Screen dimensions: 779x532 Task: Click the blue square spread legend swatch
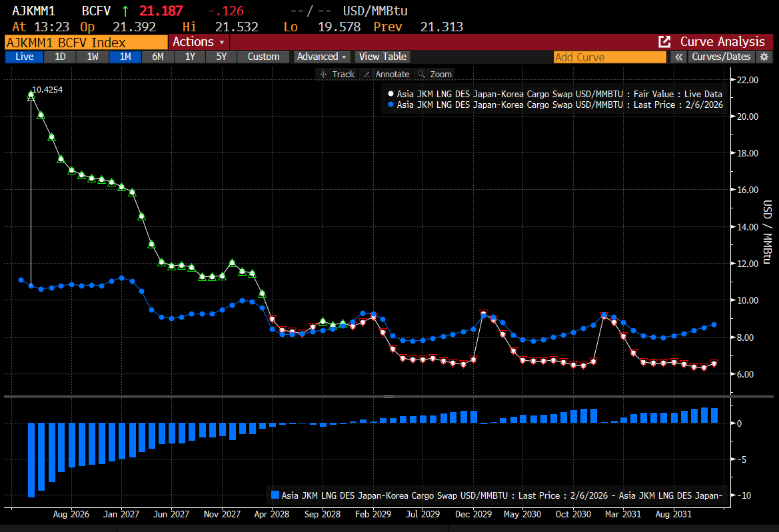click(275, 495)
